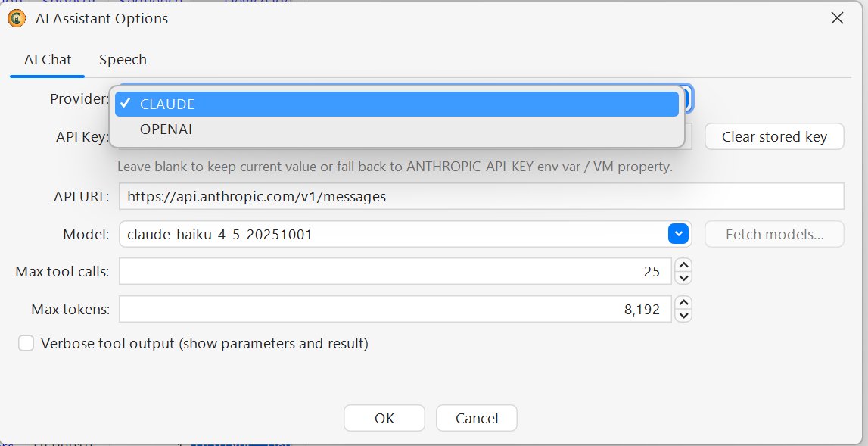Open the Model dropdown arrow

(678, 234)
